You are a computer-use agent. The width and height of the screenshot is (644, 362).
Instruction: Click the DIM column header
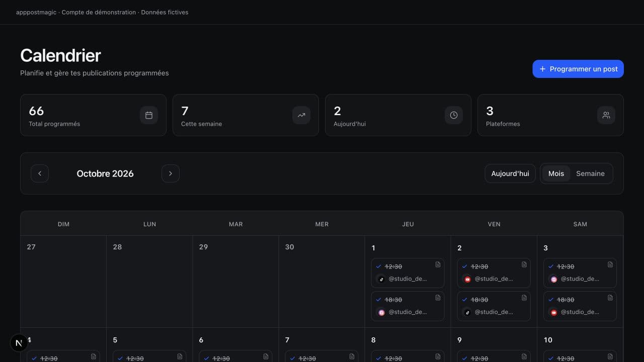63,224
